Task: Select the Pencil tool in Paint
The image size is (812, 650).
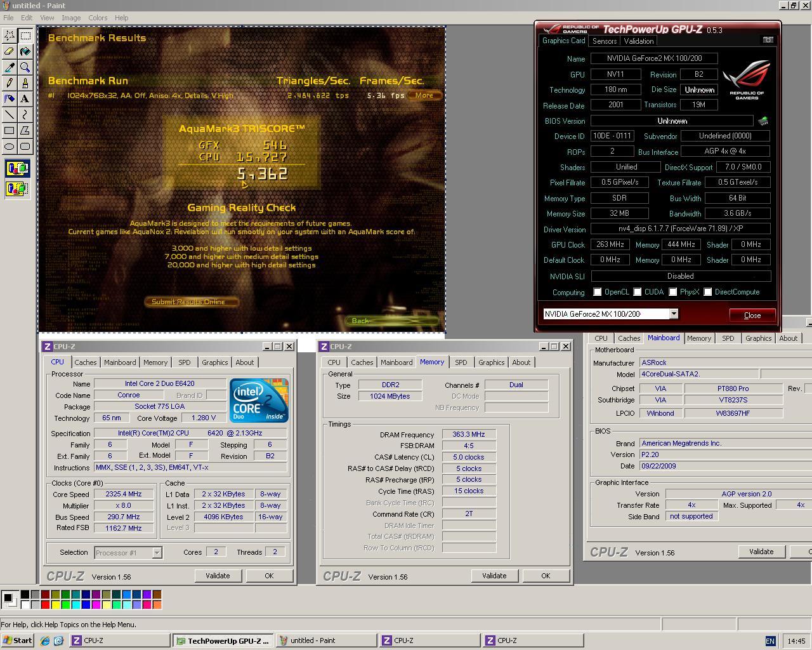Action: click(x=10, y=83)
